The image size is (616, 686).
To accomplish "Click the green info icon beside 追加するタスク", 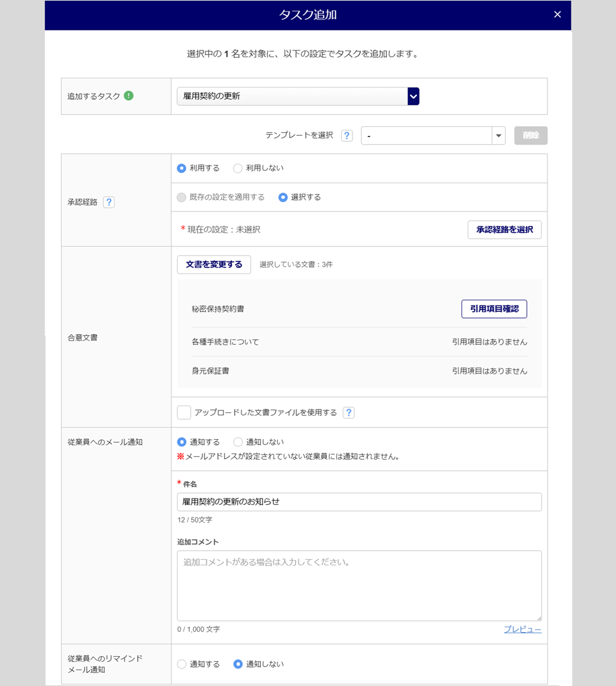I will [x=129, y=96].
